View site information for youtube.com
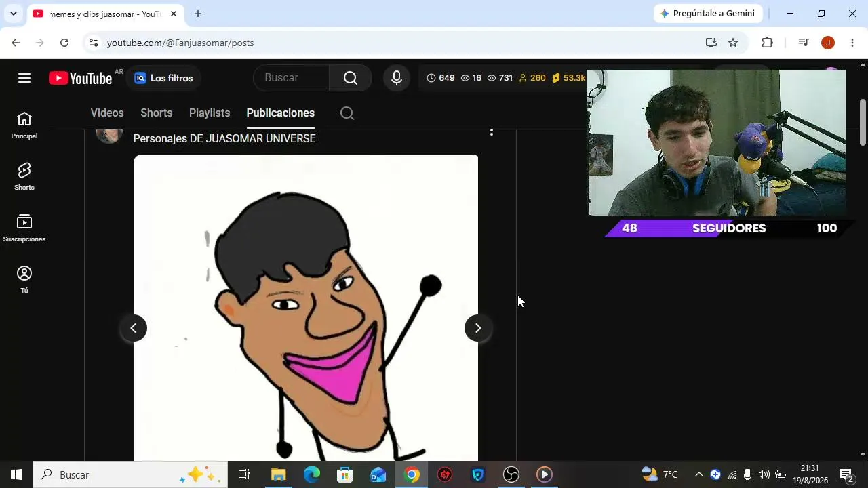 [94, 43]
